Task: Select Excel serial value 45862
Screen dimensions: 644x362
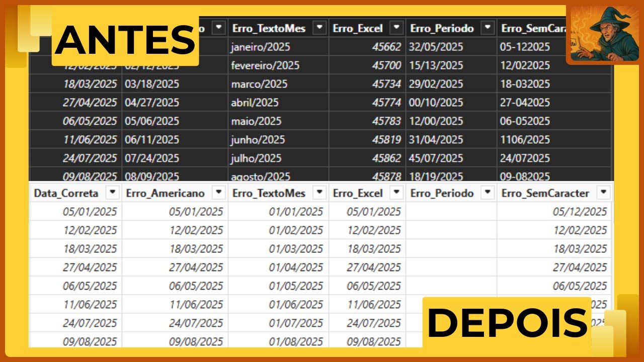Action: 386,158
